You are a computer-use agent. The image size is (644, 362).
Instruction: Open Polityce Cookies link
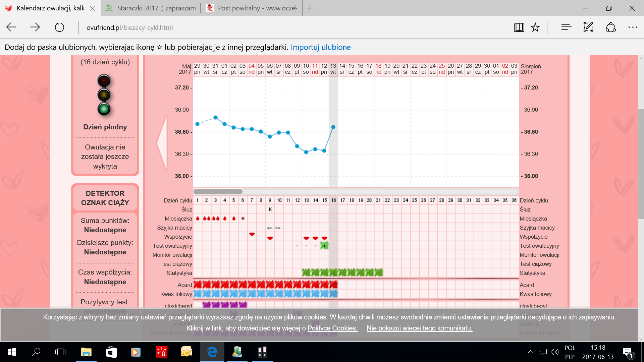(x=332, y=328)
